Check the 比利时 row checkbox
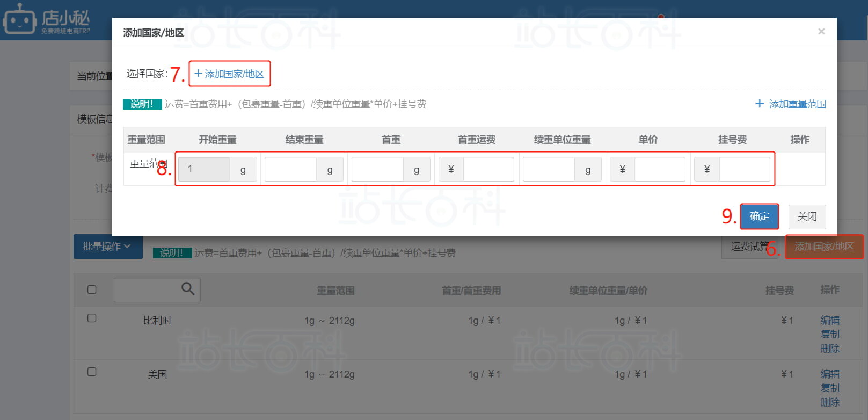The image size is (868, 420). tap(92, 318)
